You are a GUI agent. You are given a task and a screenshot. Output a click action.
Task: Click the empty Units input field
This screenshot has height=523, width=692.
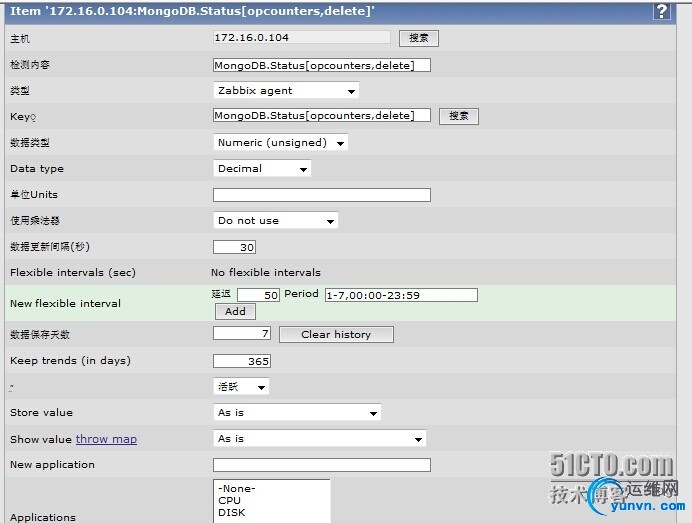pyautogui.click(x=322, y=195)
